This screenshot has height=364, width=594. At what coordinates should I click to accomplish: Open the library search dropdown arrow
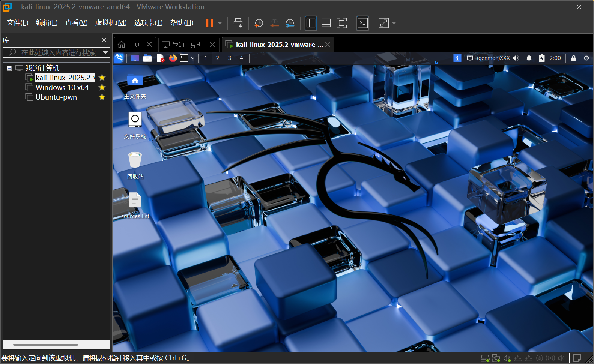105,52
